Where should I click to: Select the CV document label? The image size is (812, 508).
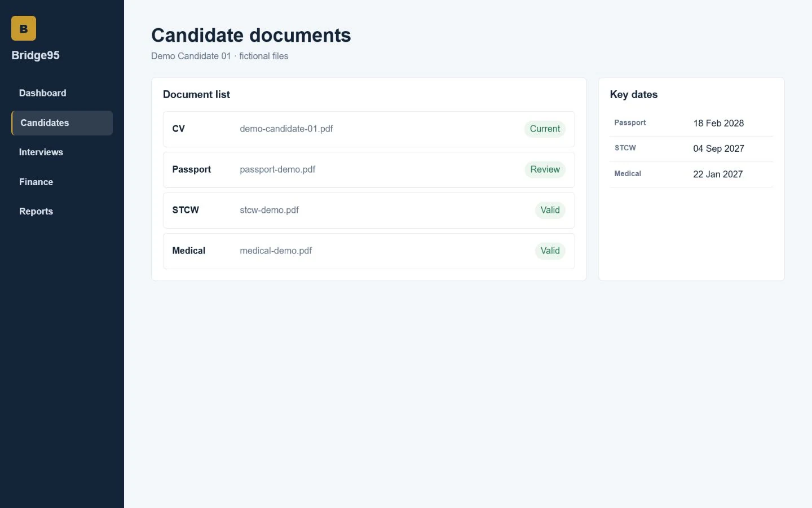point(178,129)
